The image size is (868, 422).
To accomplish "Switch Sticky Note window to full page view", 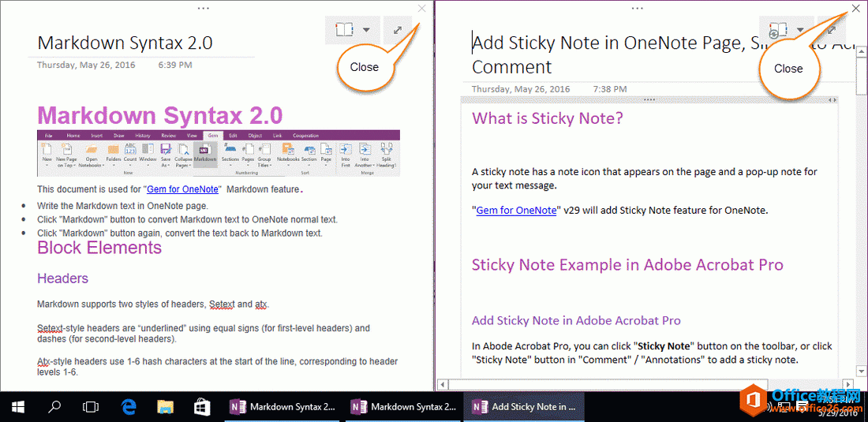I will coord(831,31).
